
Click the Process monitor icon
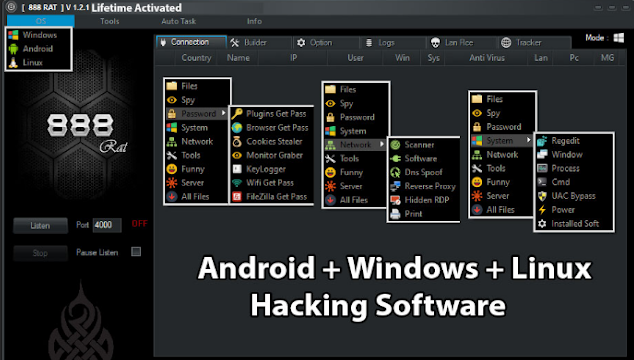542,168
